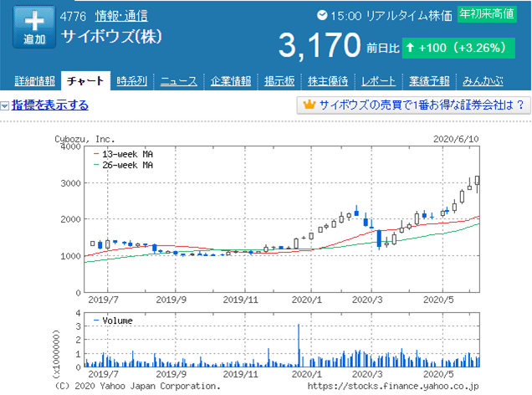
Task: Click the company name サイボウズ(株)
Action: pos(111,36)
